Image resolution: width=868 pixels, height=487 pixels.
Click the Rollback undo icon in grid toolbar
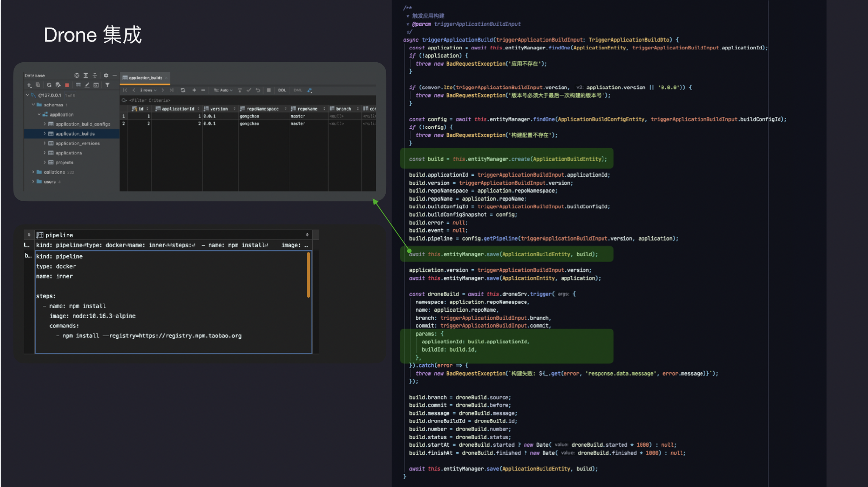[x=258, y=90]
